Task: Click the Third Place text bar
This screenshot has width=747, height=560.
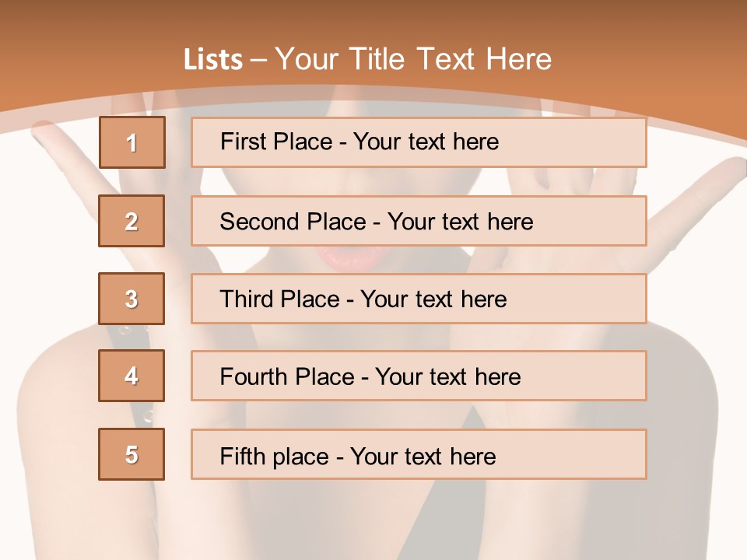Action: [419, 299]
